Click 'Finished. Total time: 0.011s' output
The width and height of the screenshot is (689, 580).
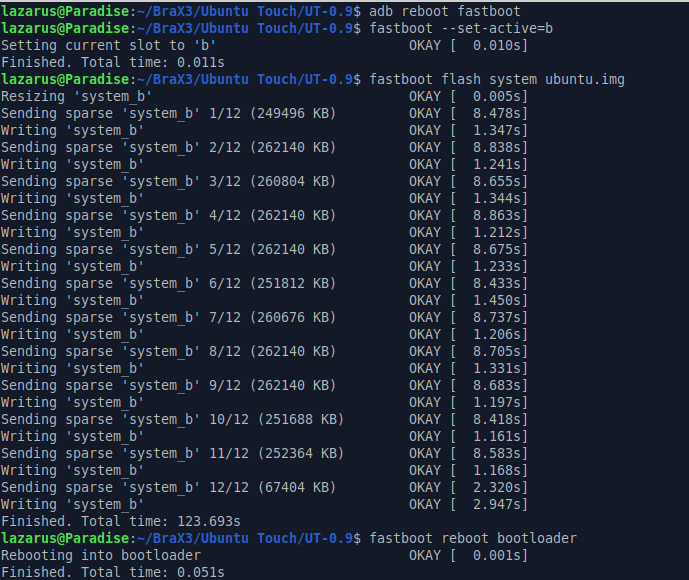click(x=112, y=62)
